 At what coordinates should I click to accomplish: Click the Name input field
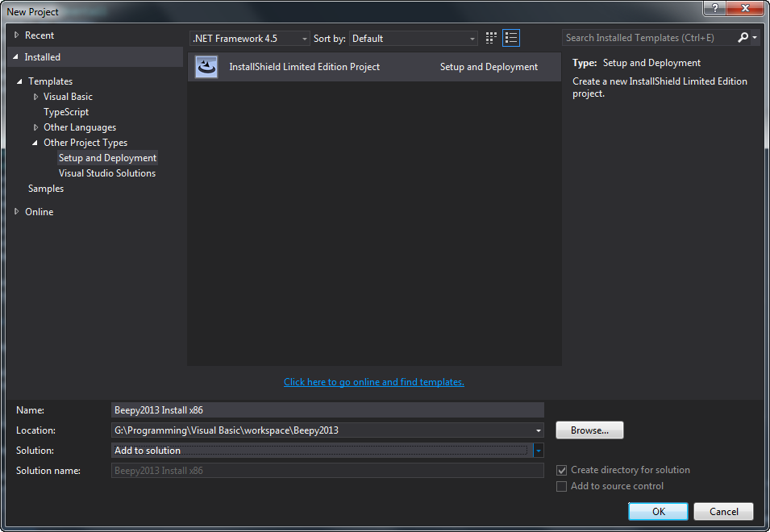pyautogui.click(x=327, y=410)
